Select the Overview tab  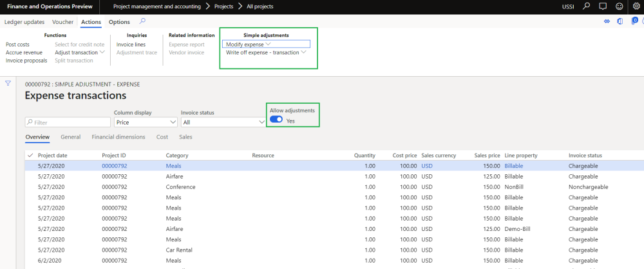[x=37, y=137]
